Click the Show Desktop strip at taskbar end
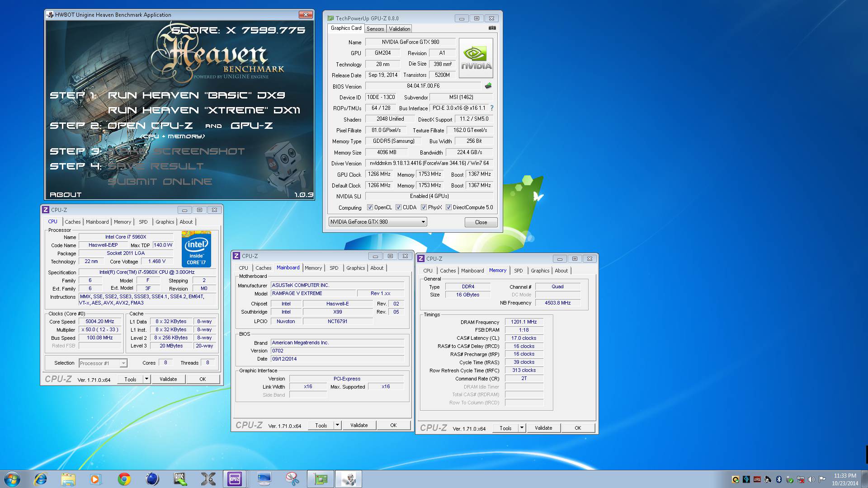The width and height of the screenshot is (868, 488). [x=865, y=479]
